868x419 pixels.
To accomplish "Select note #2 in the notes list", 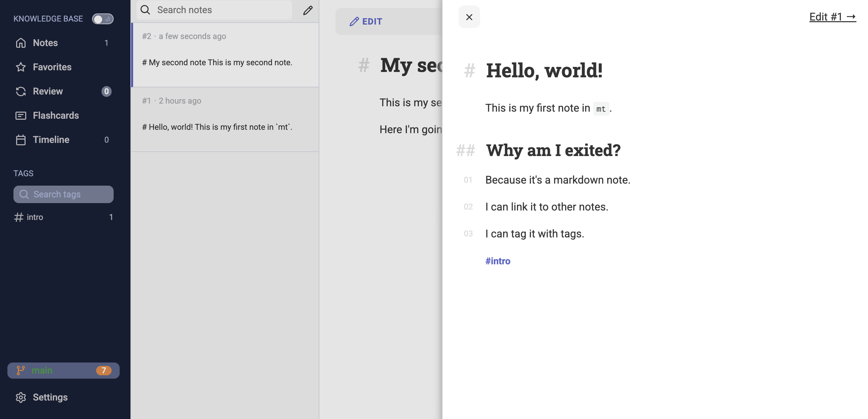I will point(225,54).
